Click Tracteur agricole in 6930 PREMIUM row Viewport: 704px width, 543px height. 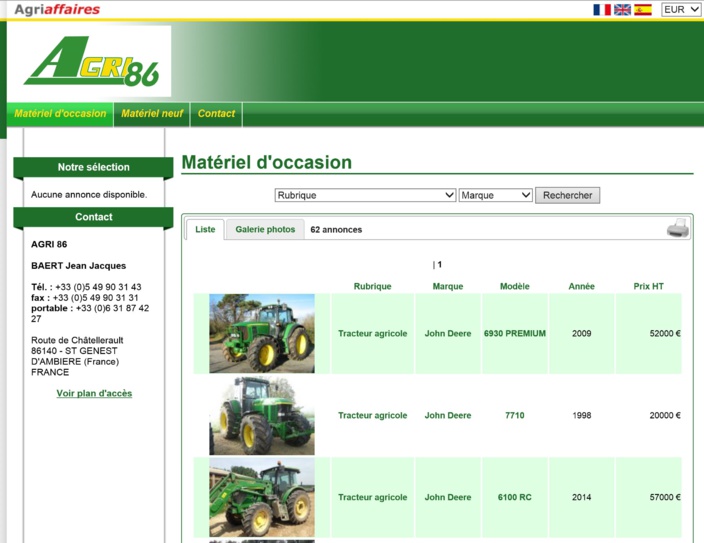click(372, 334)
